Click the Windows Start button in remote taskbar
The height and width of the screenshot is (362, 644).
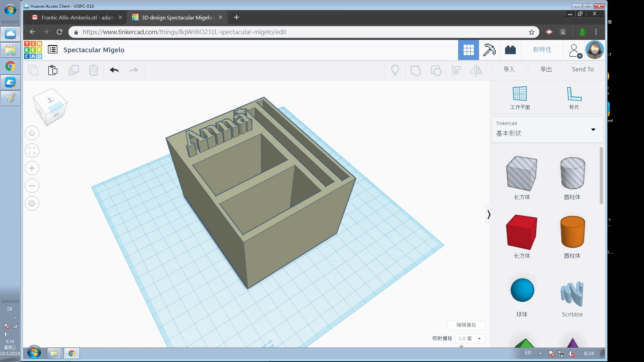(x=34, y=353)
